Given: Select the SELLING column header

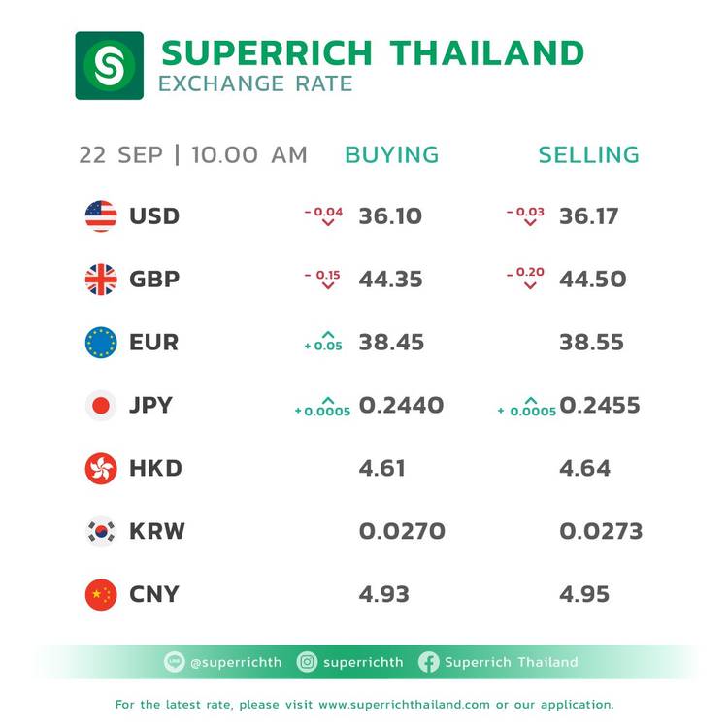Looking at the screenshot, I should (589, 155).
